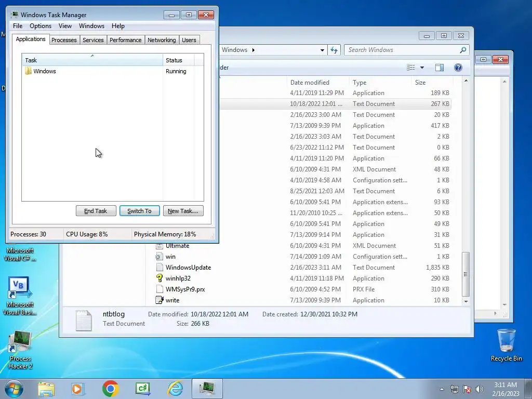Image resolution: width=532 pixels, height=399 pixels.
Task: Switch to the Performance tab
Action: click(x=126, y=40)
